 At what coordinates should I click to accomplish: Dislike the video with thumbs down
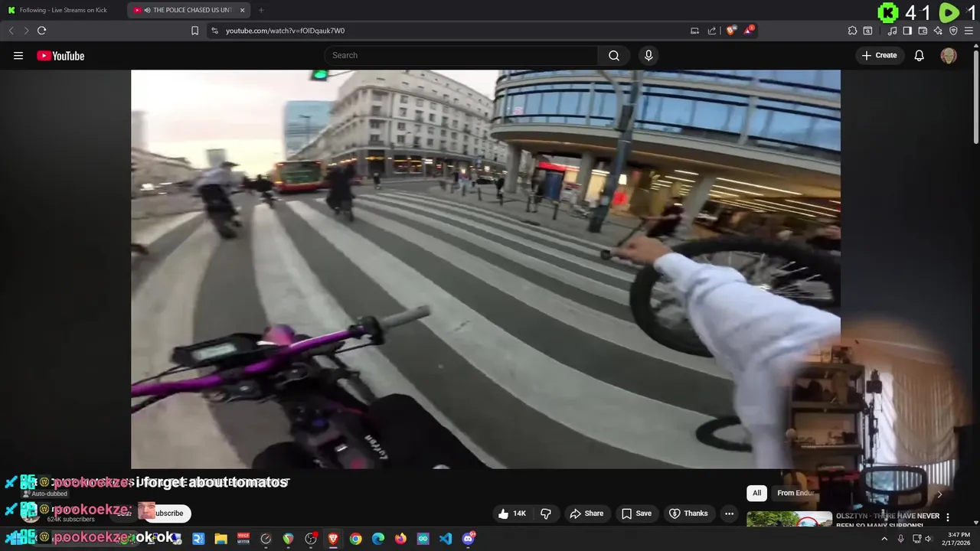pos(546,514)
